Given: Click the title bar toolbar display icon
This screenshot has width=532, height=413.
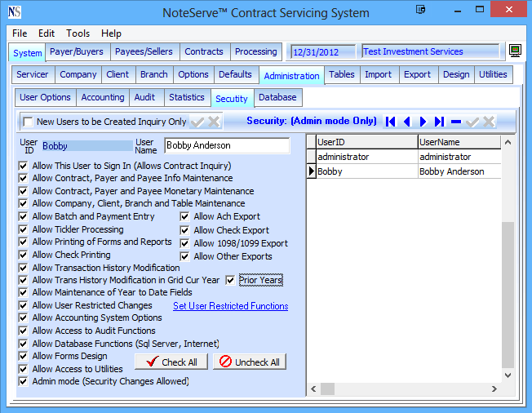Looking at the screenshot, I should pyautogui.click(x=421, y=9).
